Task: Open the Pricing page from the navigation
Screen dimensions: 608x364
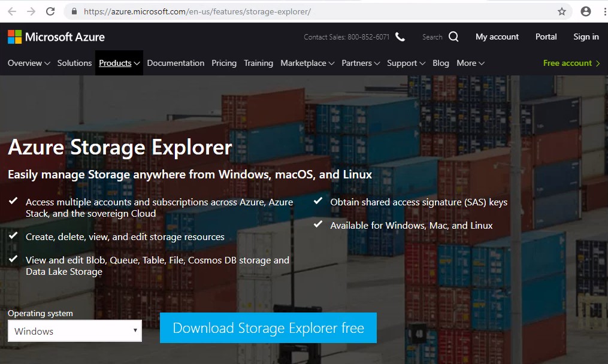Action: click(x=223, y=63)
